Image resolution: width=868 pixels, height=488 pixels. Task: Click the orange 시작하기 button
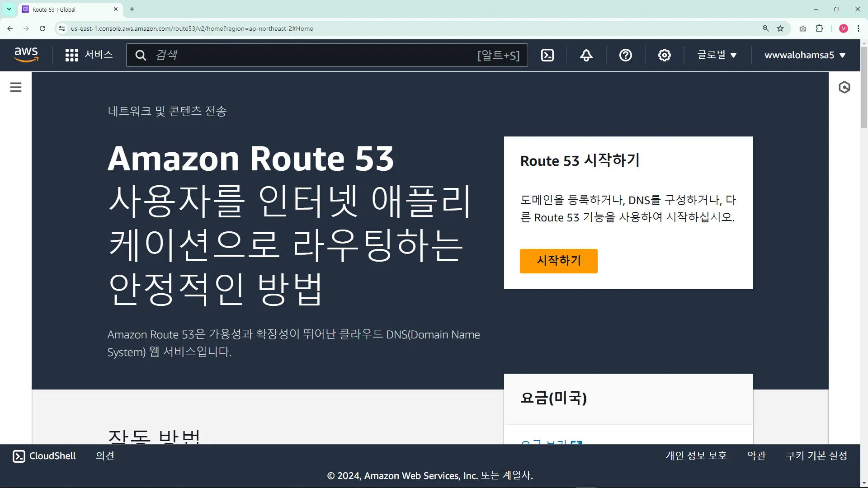coord(558,261)
